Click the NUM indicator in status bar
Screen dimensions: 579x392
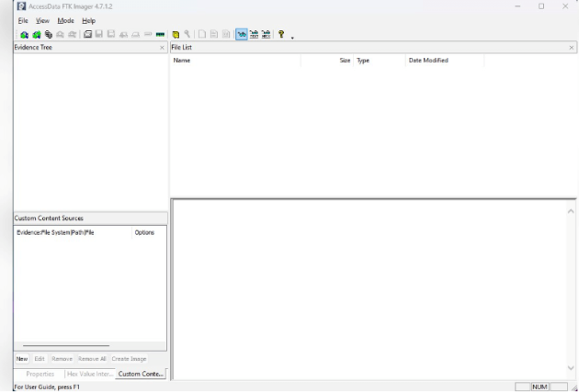click(539, 386)
